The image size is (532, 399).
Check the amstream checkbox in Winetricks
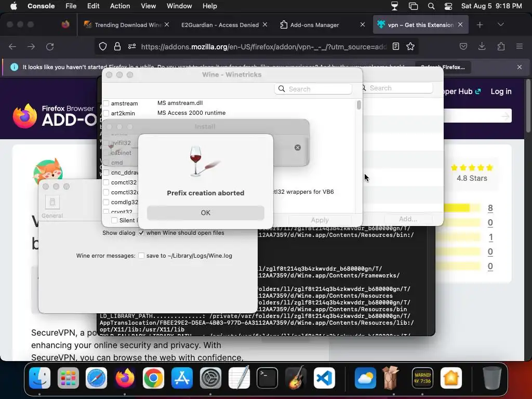click(x=106, y=103)
